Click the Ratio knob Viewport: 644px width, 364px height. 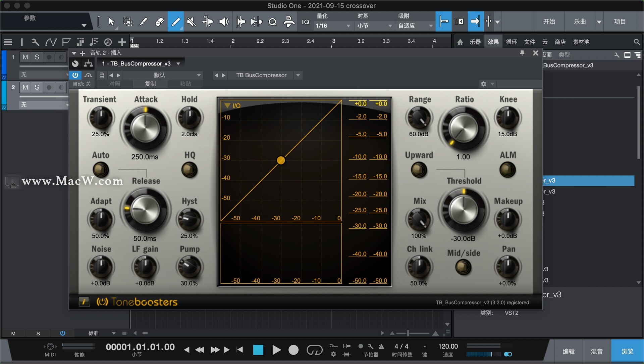tap(464, 128)
